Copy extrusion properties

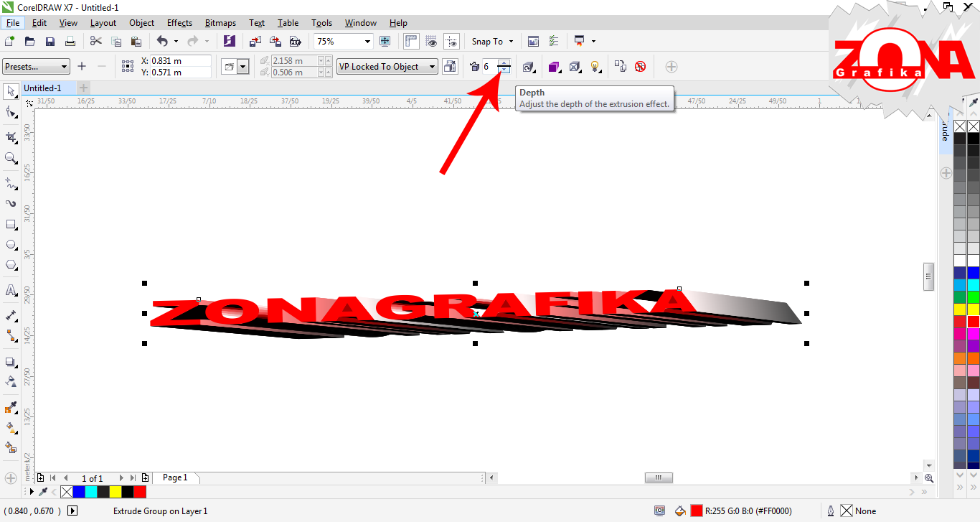(621, 67)
